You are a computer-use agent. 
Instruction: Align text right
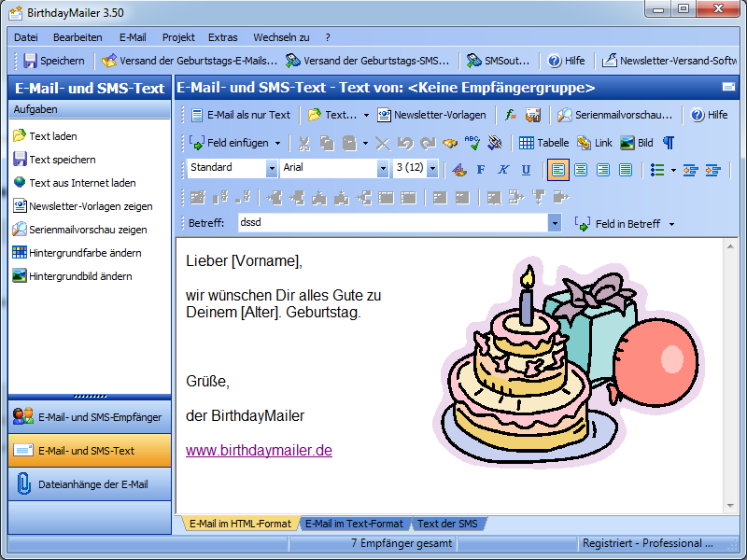click(x=603, y=170)
